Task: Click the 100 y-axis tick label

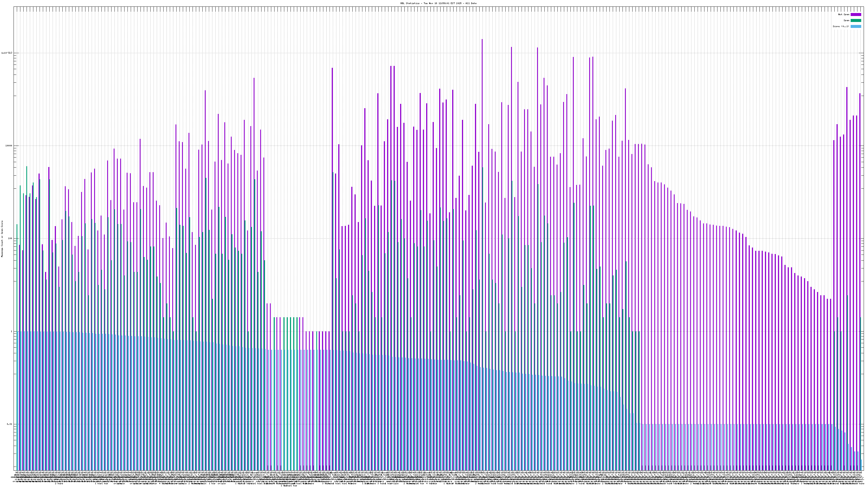Action: click(10, 239)
